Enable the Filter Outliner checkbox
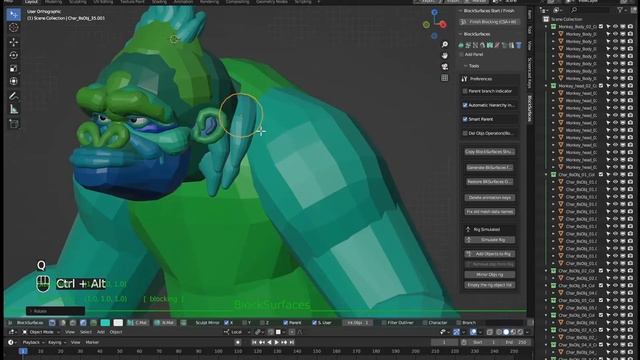This screenshot has height=360, width=640. pos(384,323)
